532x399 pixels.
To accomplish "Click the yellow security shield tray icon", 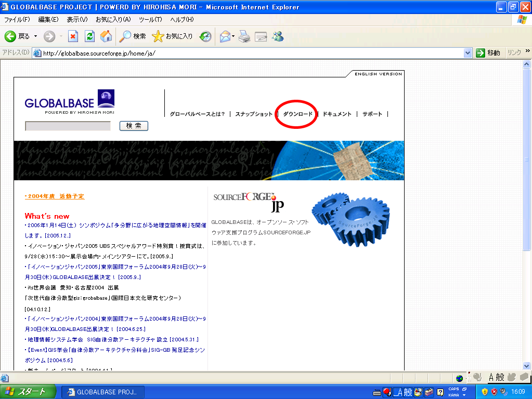I will pyautogui.click(x=485, y=392).
